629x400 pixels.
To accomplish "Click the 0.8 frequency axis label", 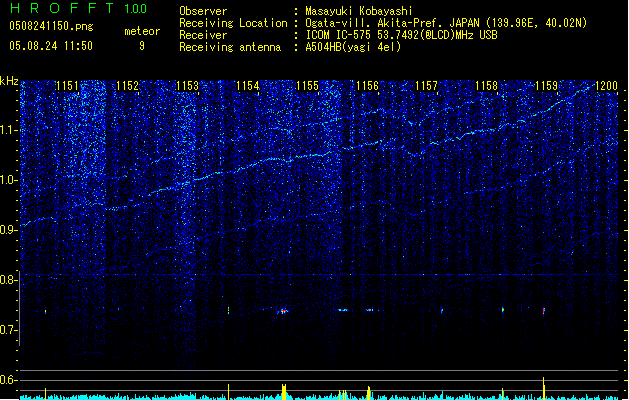I will coord(9,280).
